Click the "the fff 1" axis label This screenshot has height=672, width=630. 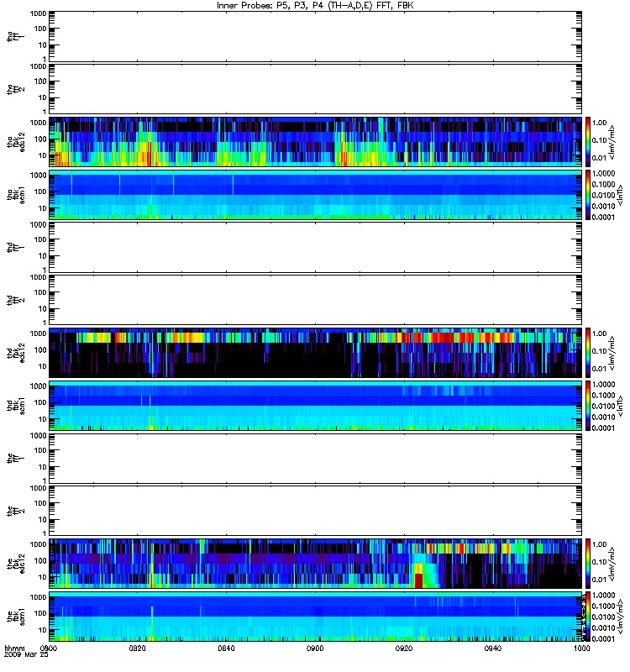click(x=16, y=458)
